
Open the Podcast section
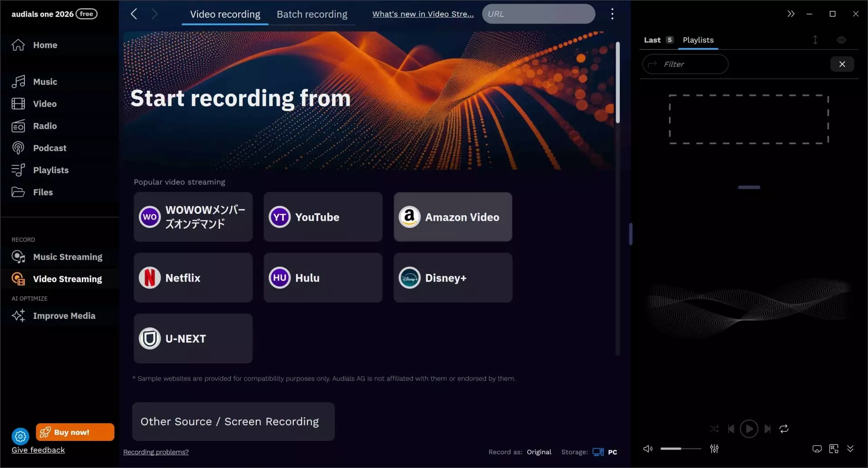39,148
